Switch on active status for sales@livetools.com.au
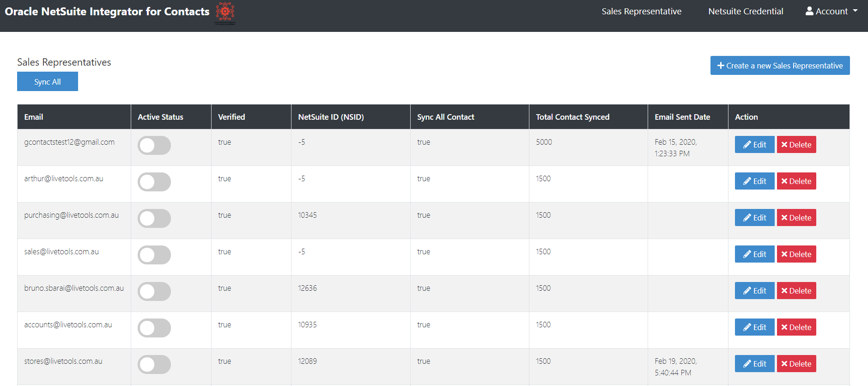868x386 pixels. click(x=154, y=255)
